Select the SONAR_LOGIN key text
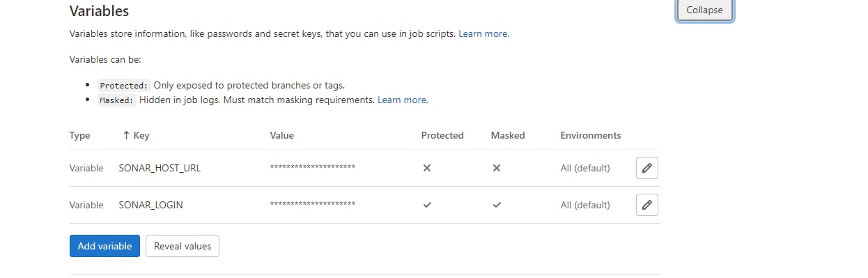This screenshot has width=868, height=278. click(x=151, y=205)
